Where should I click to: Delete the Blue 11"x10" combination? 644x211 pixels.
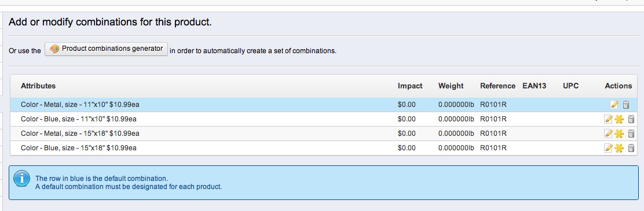coord(631,119)
